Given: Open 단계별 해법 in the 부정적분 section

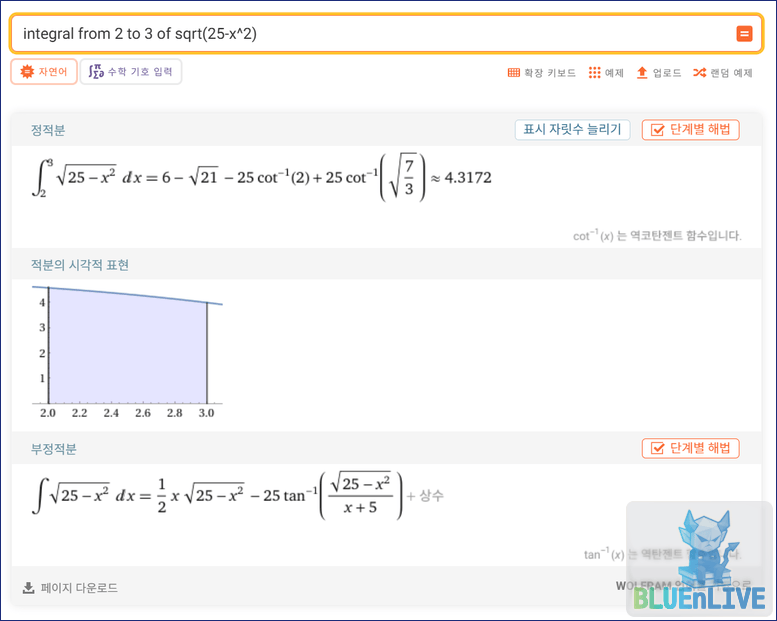Looking at the screenshot, I should click(691, 448).
